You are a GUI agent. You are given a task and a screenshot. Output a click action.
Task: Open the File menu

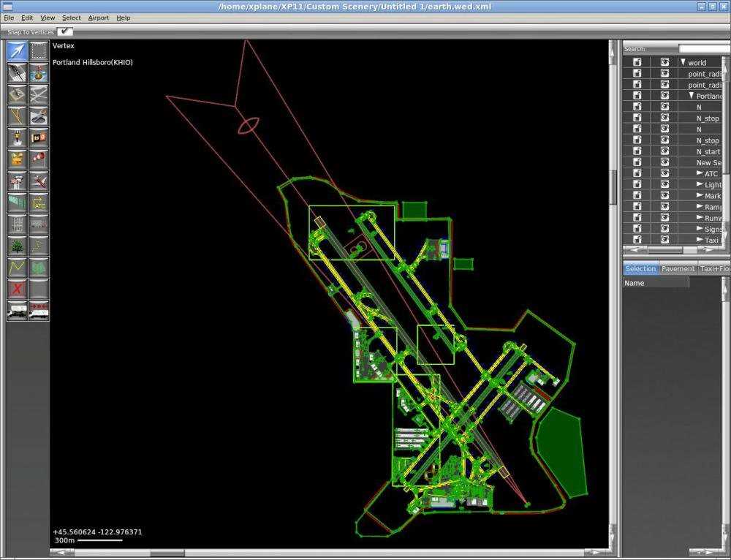pyautogui.click(x=9, y=18)
